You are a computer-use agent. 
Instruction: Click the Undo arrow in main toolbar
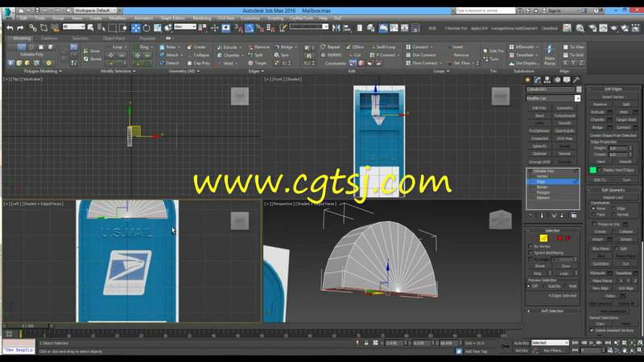10,28
